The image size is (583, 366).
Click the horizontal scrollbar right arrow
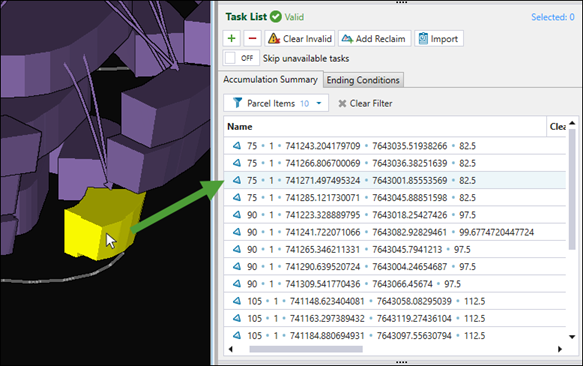(560, 349)
